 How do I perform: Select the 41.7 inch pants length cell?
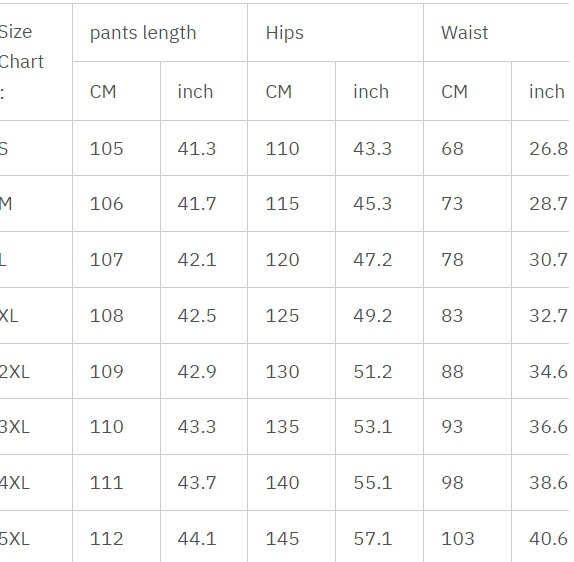coord(197,204)
